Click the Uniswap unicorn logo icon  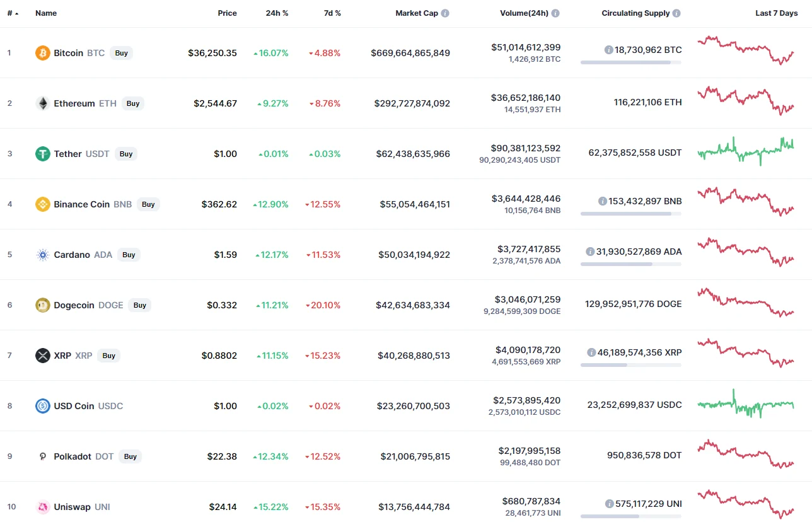(x=43, y=507)
